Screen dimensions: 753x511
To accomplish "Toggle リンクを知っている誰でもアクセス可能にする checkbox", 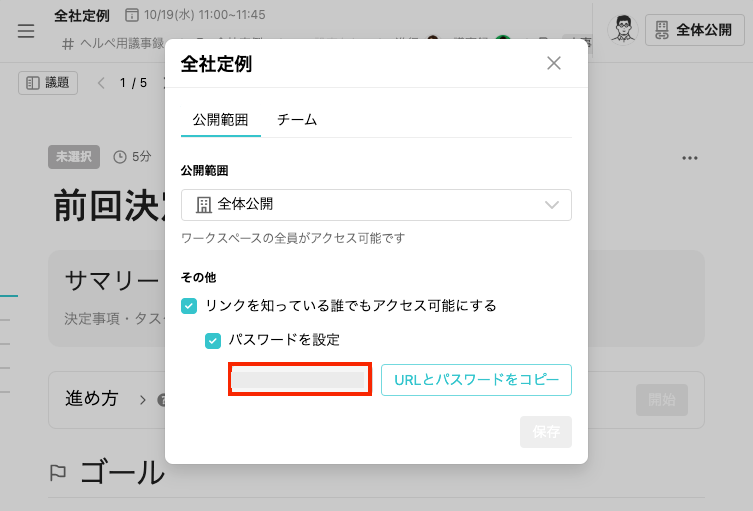I will click(189, 306).
